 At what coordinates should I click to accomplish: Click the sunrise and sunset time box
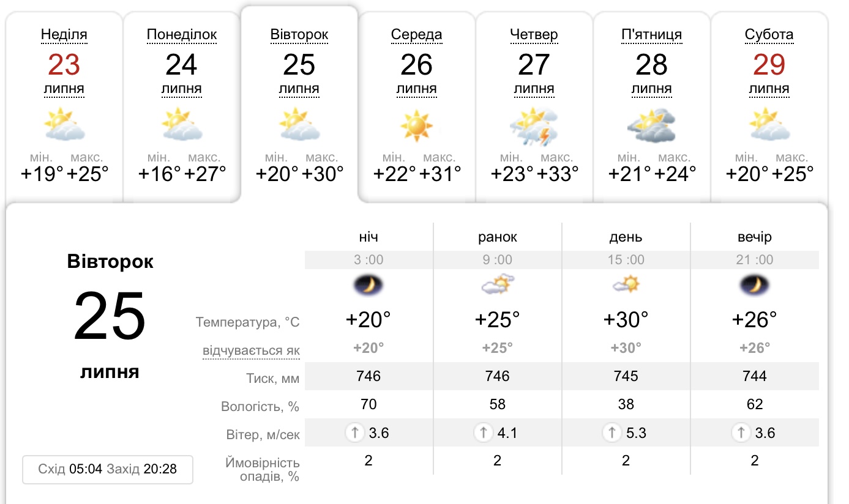click(x=108, y=469)
